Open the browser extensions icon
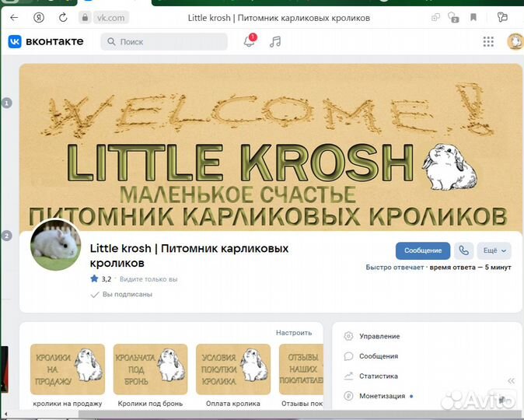 point(502,17)
